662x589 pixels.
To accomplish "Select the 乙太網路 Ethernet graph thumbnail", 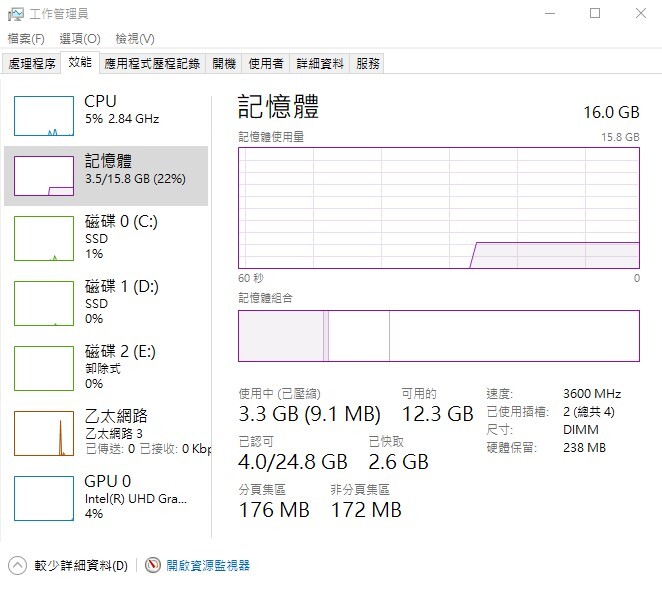I will tap(44, 432).
